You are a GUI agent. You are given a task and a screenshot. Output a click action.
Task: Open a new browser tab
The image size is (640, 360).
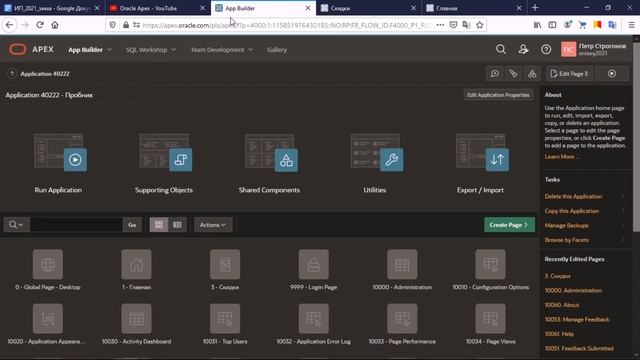pos(535,8)
